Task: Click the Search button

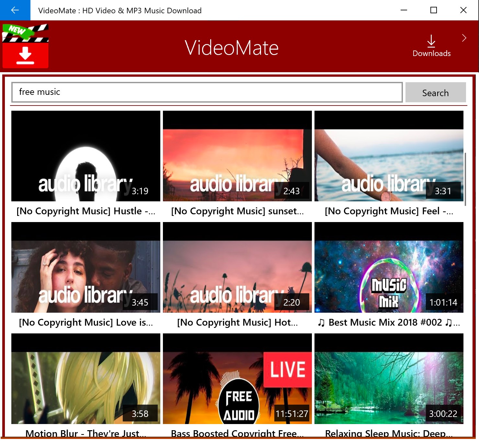Action: tap(435, 93)
